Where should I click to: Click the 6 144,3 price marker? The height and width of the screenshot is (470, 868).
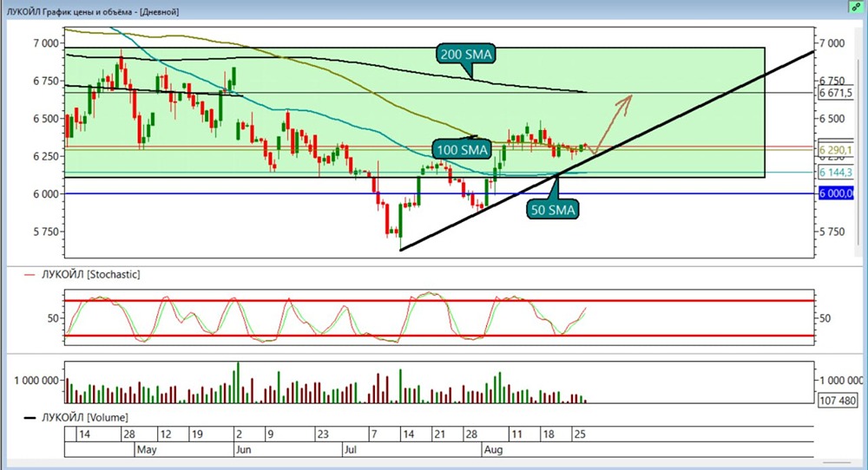(836, 173)
